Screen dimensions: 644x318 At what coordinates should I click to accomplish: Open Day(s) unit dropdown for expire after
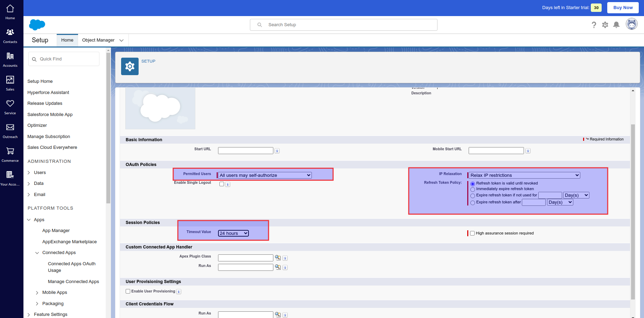[x=560, y=202]
